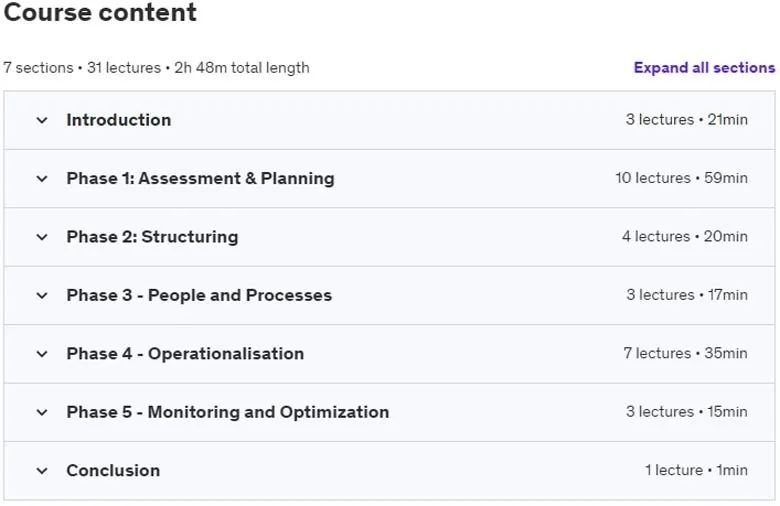
Task: Open Phase 3 - People and Processes title
Action: pyautogui.click(x=199, y=295)
